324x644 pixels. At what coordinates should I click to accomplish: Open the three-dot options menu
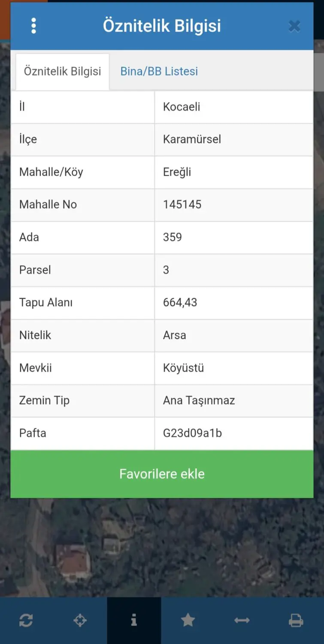(x=34, y=26)
